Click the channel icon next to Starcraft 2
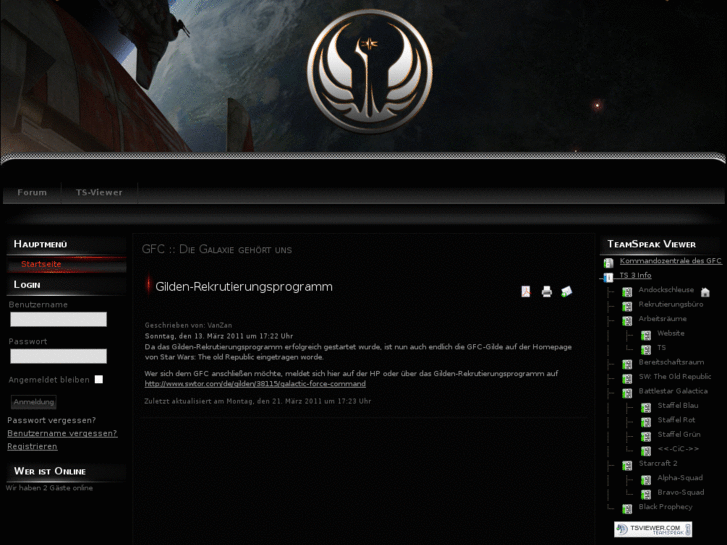This screenshot has height=545, width=727. (627, 465)
